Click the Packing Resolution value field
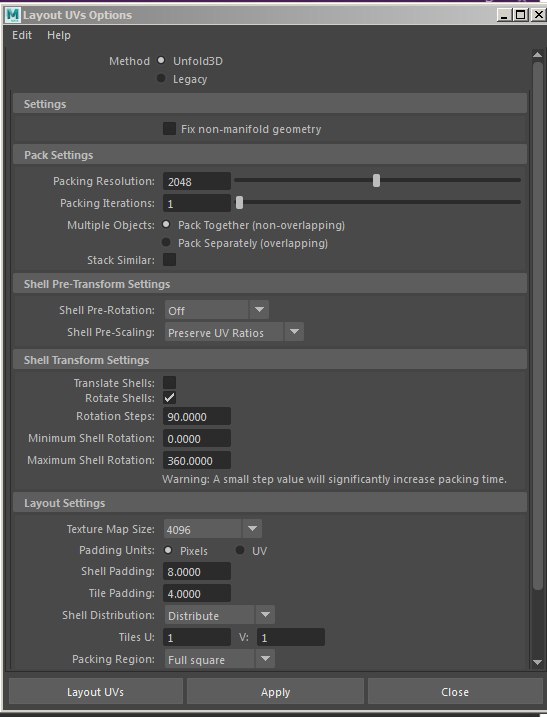The width and height of the screenshot is (547, 717). click(197, 181)
